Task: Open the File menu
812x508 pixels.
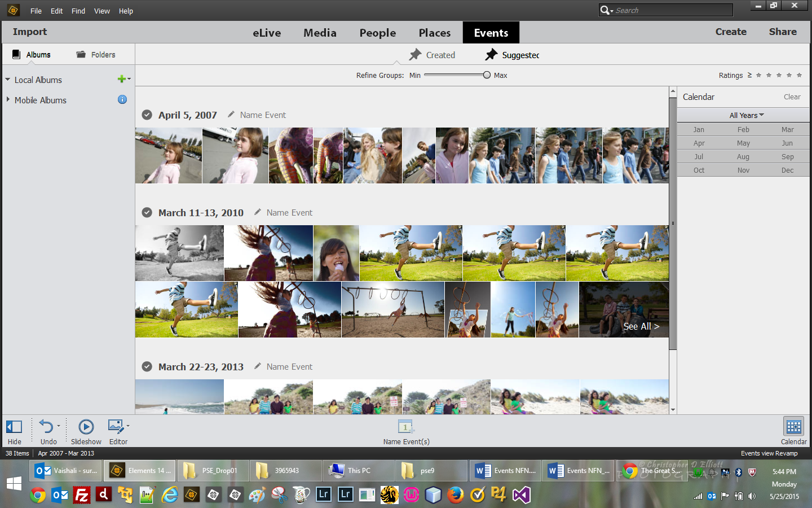Action: [x=36, y=11]
